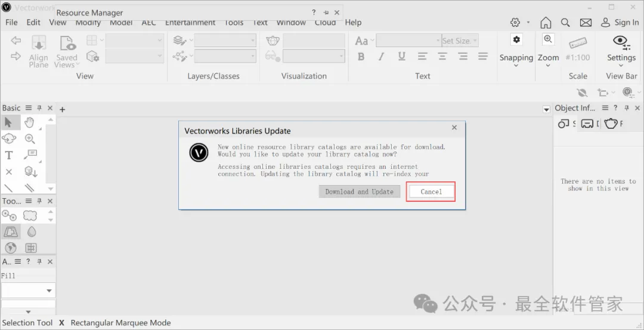Toggle Underline text formatting
The width and height of the screenshot is (644, 330).
402,56
